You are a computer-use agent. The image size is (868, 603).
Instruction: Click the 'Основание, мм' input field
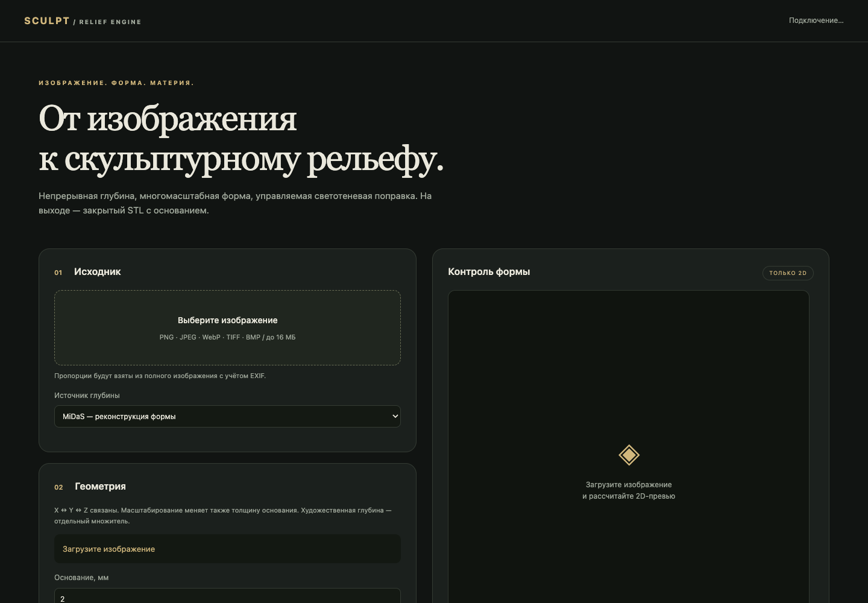point(227,596)
